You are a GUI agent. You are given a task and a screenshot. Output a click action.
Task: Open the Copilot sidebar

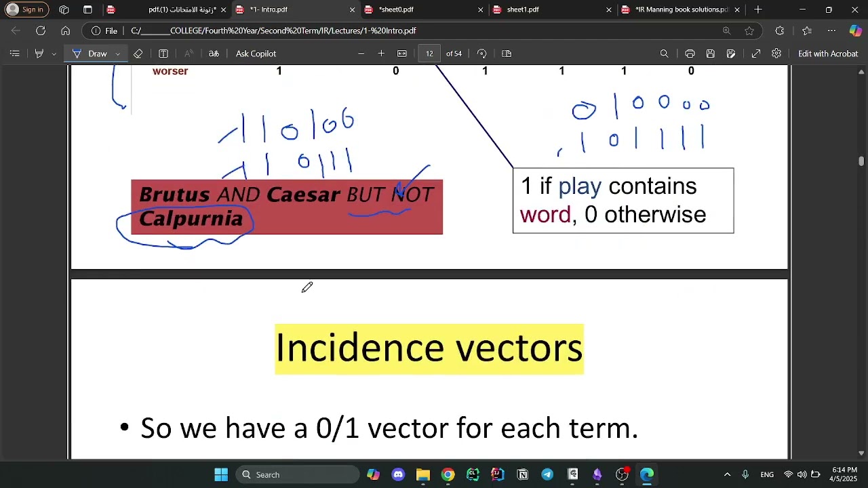tap(856, 30)
